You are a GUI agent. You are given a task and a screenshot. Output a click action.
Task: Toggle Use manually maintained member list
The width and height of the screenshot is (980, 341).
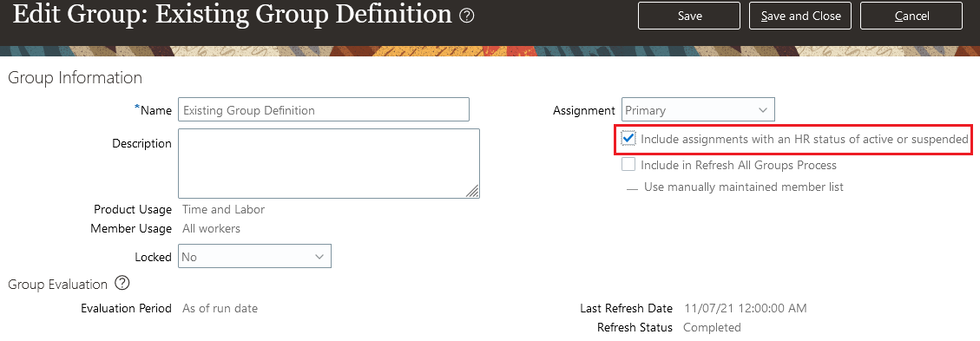[632, 187]
